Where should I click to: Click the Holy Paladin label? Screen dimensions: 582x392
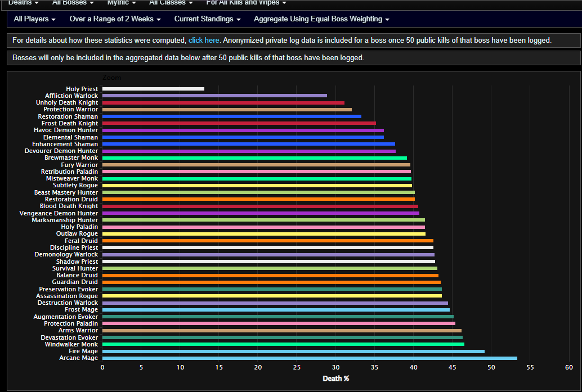[x=79, y=227]
